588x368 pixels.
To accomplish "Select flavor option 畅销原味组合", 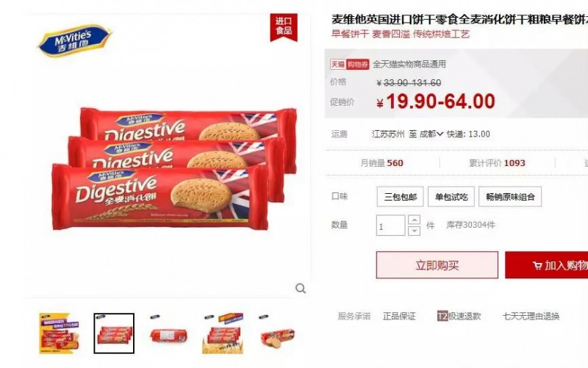I will [x=510, y=197].
